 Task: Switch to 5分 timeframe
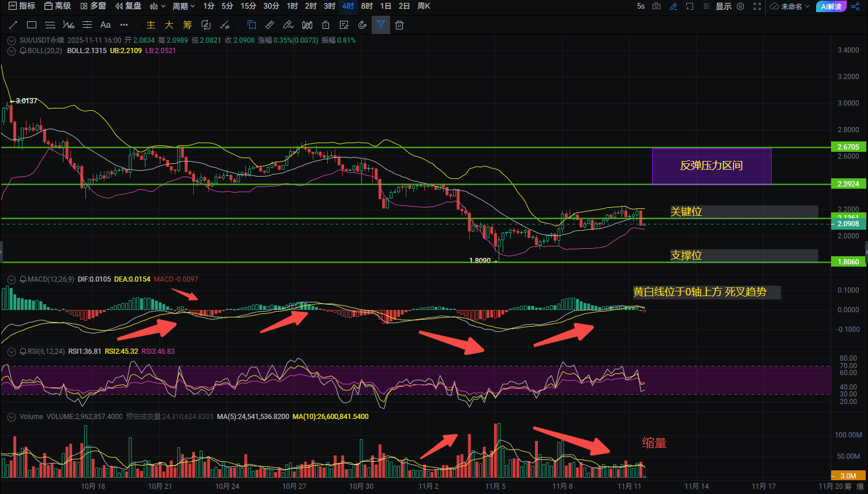tap(227, 6)
